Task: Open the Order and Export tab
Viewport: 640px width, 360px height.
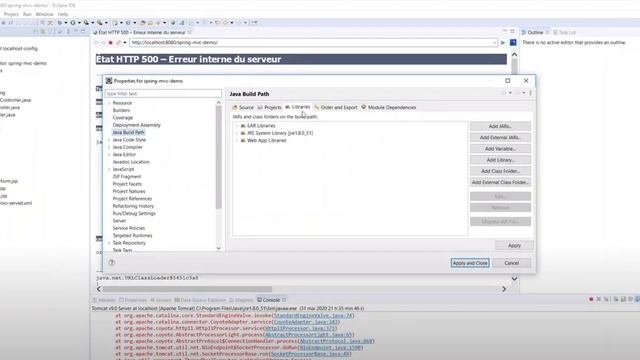Action: point(336,107)
